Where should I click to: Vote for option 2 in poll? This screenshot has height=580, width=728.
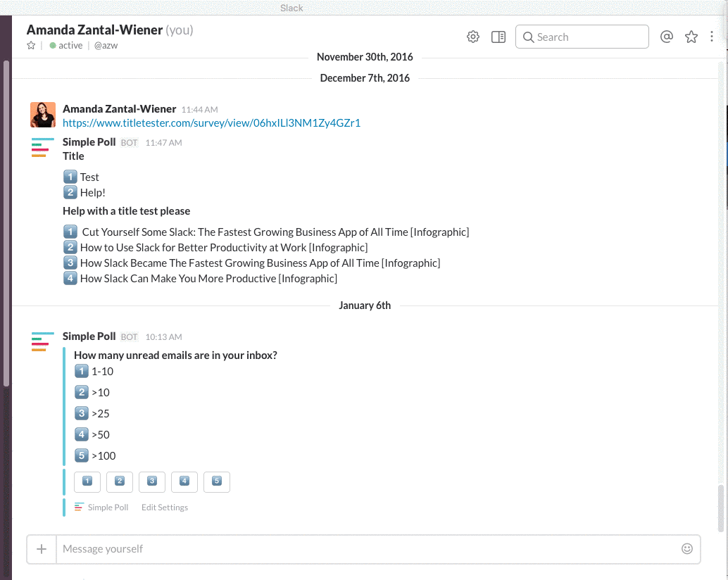coord(120,481)
